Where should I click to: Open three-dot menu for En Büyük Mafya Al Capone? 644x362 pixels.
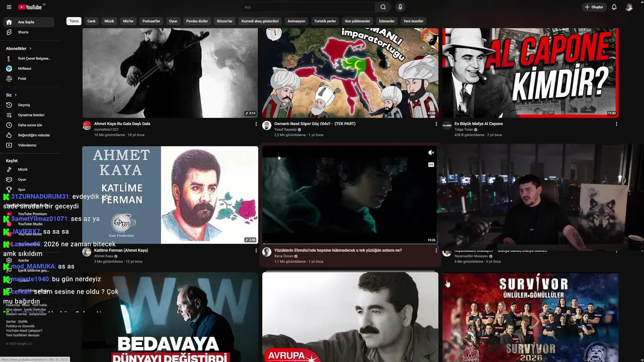[616, 124]
